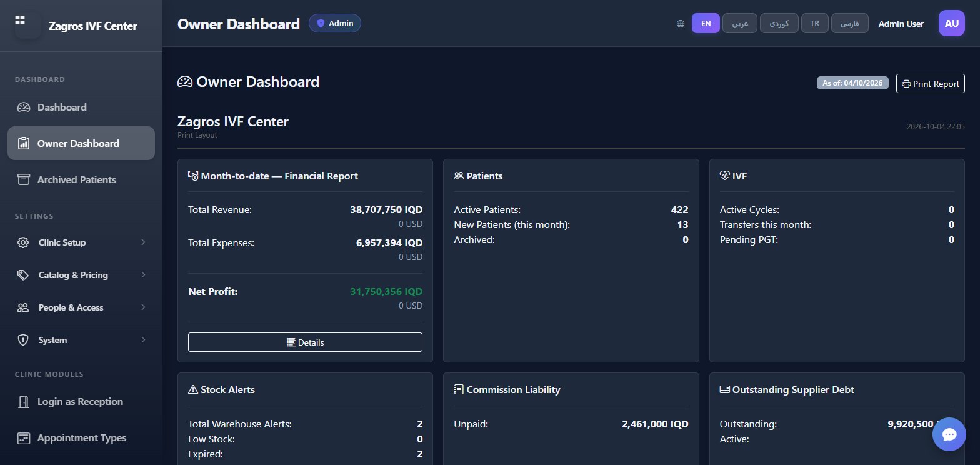Click the As of: 04/10/2026 badge

(x=852, y=83)
